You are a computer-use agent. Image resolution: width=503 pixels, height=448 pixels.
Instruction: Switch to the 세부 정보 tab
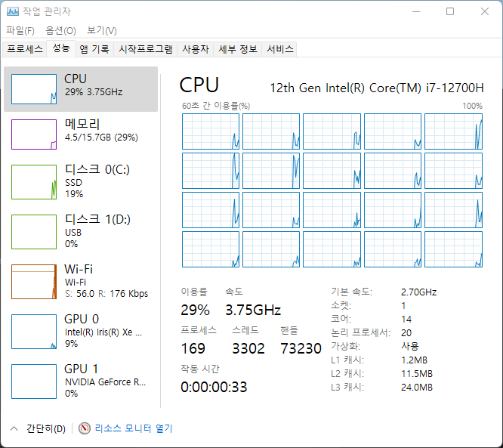pyautogui.click(x=238, y=49)
